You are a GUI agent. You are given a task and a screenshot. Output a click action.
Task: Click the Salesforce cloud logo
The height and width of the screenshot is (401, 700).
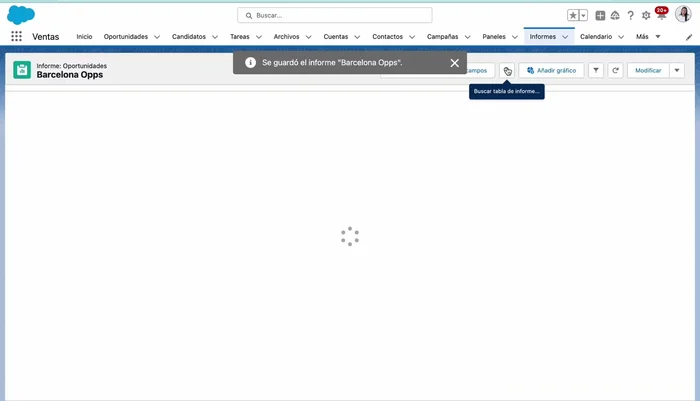pos(21,15)
